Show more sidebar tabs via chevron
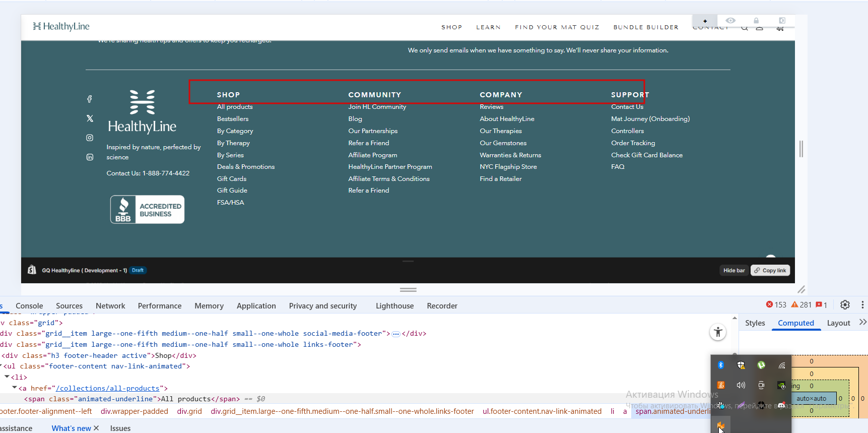The height and width of the screenshot is (433, 868). click(x=862, y=323)
